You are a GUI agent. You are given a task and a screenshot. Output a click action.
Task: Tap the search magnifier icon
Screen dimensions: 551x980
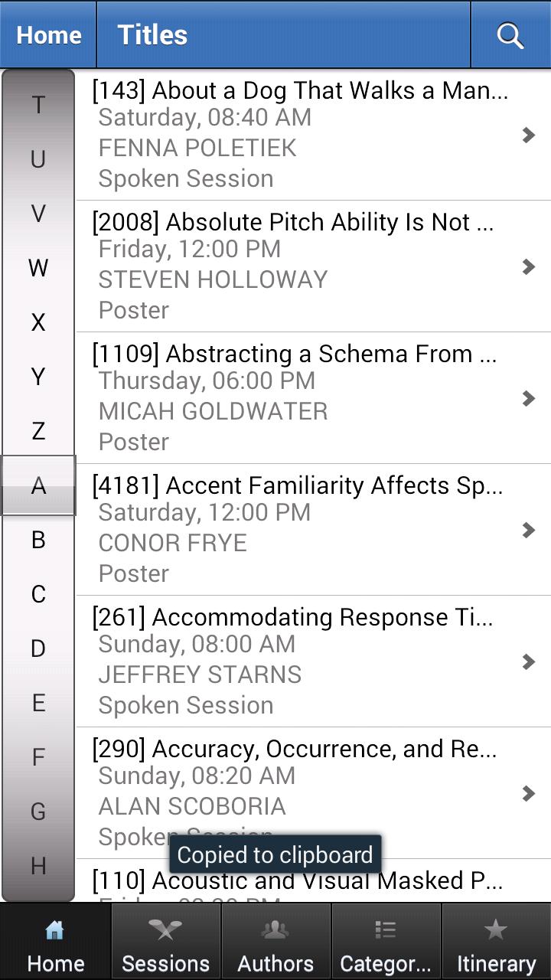[x=510, y=35]
